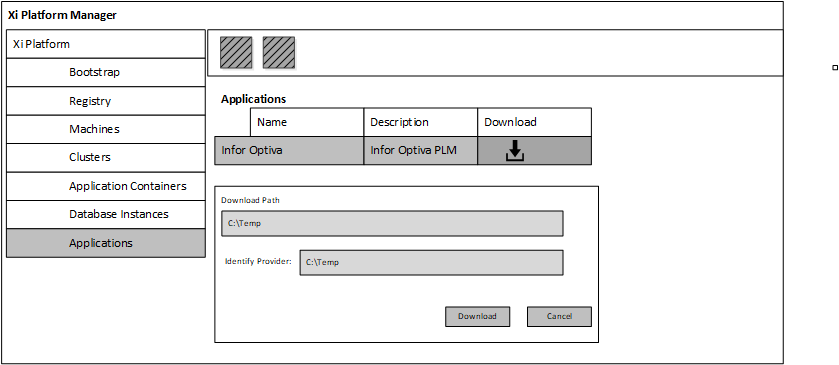Click the Applications table heading
Screen dimensions: 839x365
[x=254, y=99]
